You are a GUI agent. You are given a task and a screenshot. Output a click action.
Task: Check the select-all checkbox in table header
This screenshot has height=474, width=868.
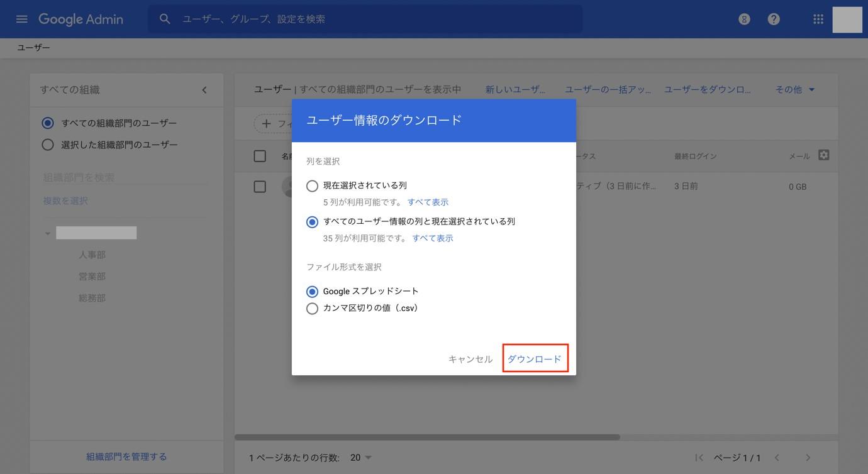259,155
